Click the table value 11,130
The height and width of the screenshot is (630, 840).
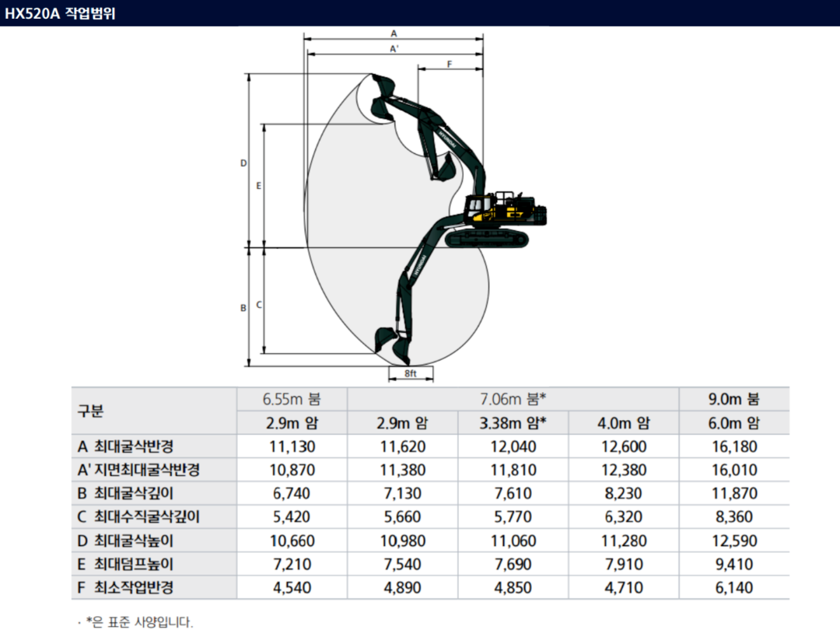[x=292, y=446]
